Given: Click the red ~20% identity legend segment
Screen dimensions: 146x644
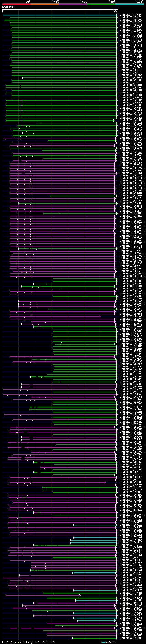Looking at the screenshot, I should [16, 4].
